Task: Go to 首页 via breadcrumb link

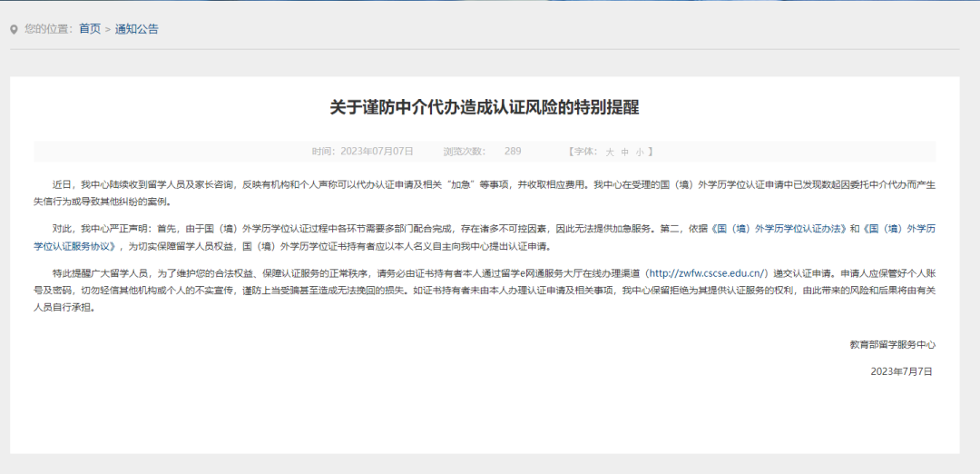Action: (x=89, y=29)
